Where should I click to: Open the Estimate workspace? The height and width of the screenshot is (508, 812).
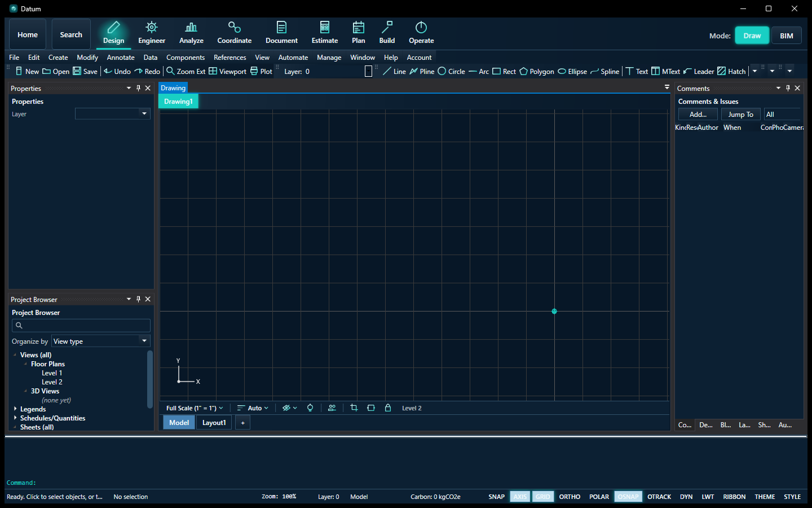325,33
